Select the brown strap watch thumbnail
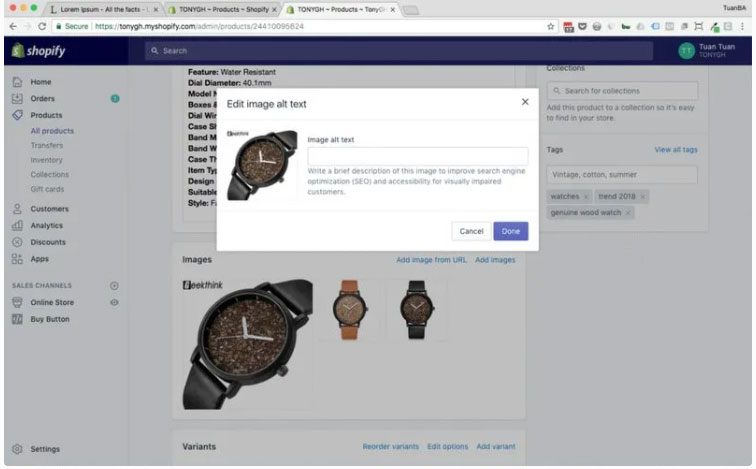The image size is (756, 469). pyautogui.click(x=350, y=309)
